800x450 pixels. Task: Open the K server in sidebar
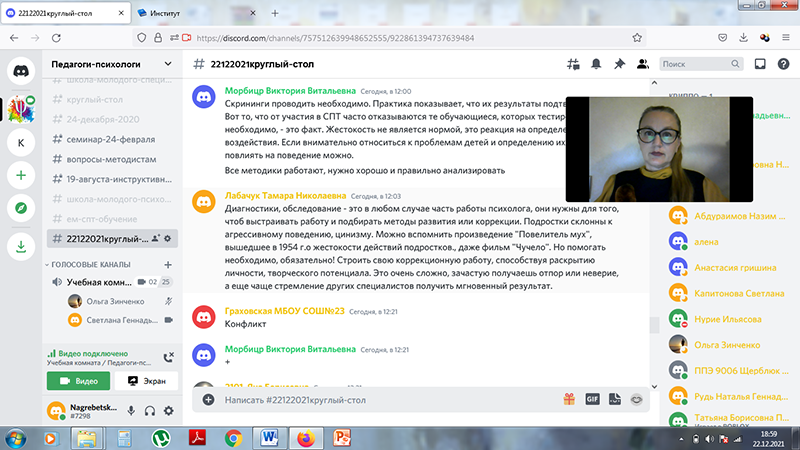click(21, 142)
